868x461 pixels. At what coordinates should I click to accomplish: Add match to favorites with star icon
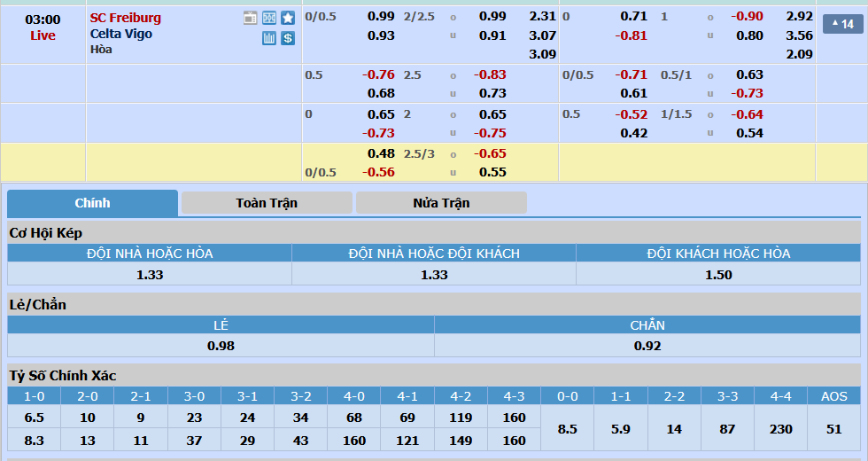pyautogui.click(x=288, y=18)
